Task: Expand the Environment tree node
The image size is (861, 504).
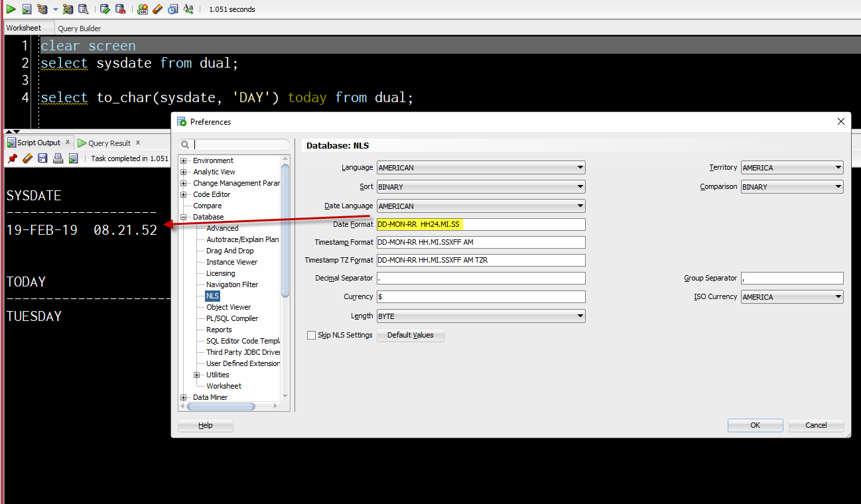Action: (x=184, y=160)
